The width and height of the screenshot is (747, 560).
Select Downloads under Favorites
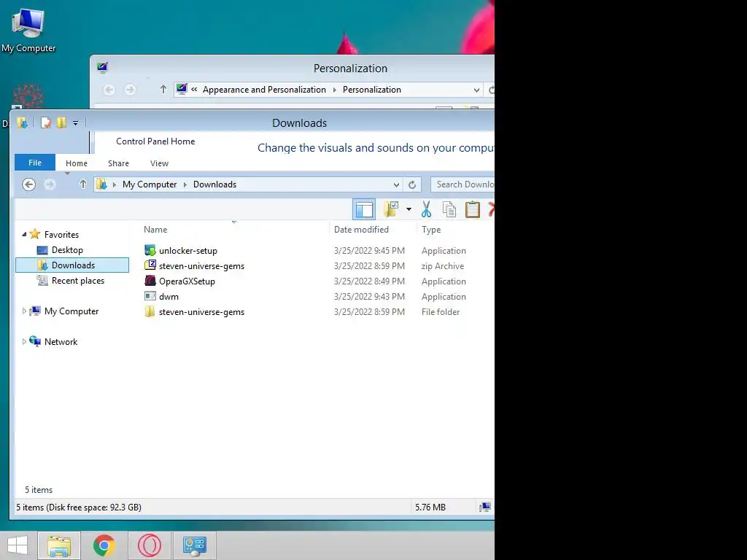(72, 265)
